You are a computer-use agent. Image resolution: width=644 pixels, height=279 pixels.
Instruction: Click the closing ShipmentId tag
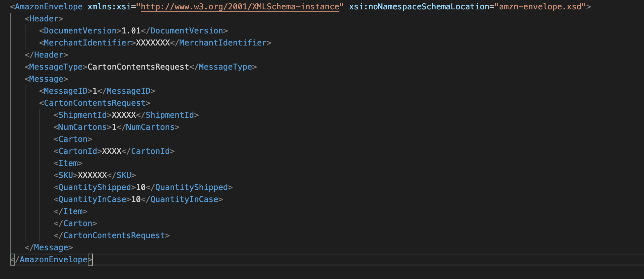(168, 115)
